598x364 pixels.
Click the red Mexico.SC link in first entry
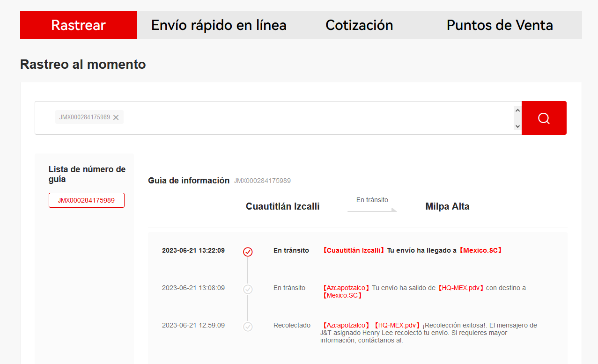click(480, 250)
